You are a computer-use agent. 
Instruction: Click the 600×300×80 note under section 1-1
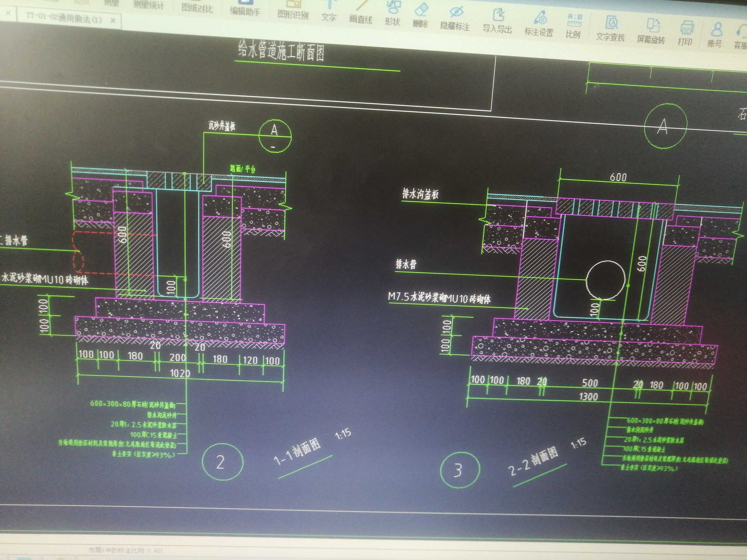[x=133, y=404]
